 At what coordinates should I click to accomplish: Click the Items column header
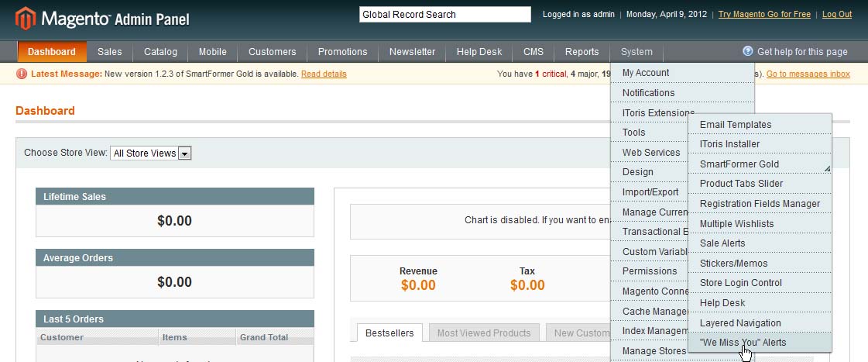[x=197, y=337]
